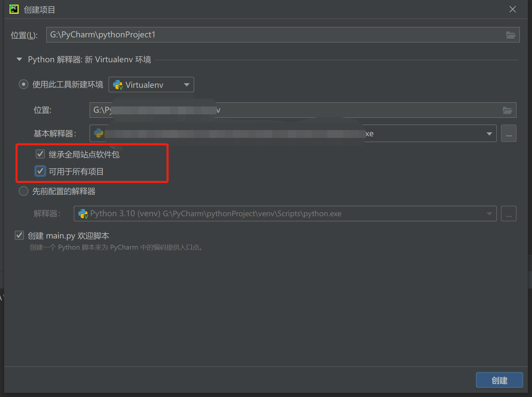Click the 创建项目 dialog title text
This screenshot has height=397, width=532.
(x=39, y=9)
